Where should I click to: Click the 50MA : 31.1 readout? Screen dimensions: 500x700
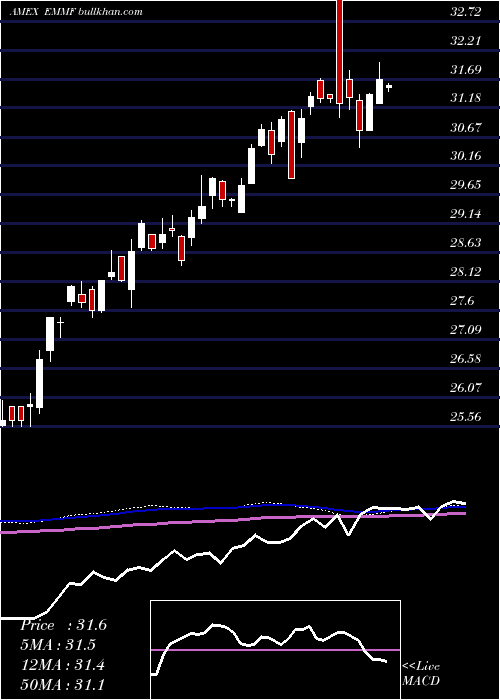click(62, 684)
